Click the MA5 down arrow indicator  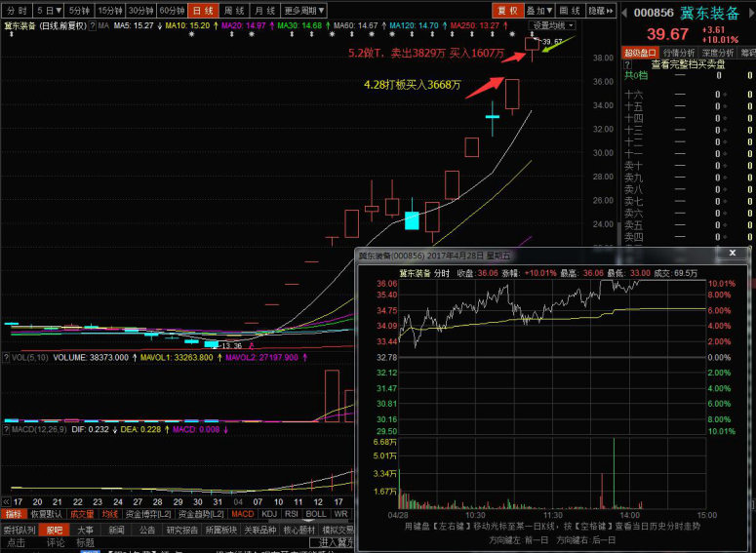[158, 24]
